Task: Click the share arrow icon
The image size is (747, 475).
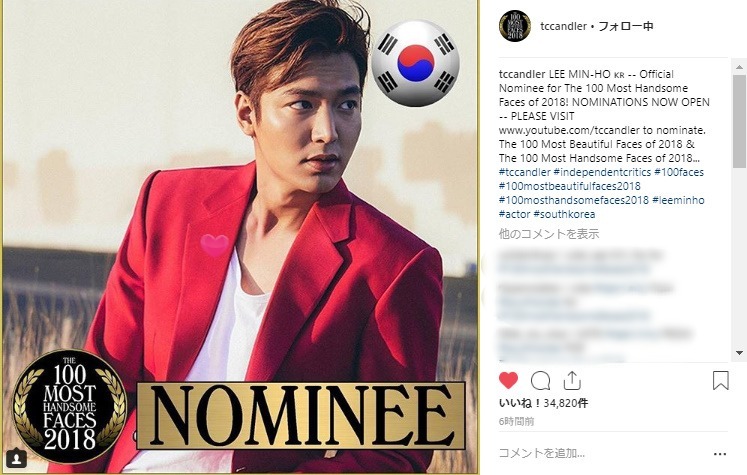Action: pos(572,380)
